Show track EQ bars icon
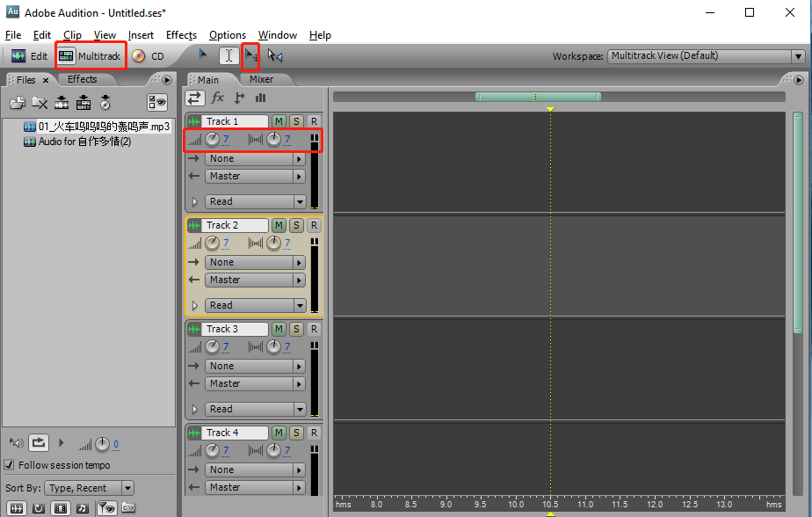Viewport: 812px width, 517px height. [260, 98]
